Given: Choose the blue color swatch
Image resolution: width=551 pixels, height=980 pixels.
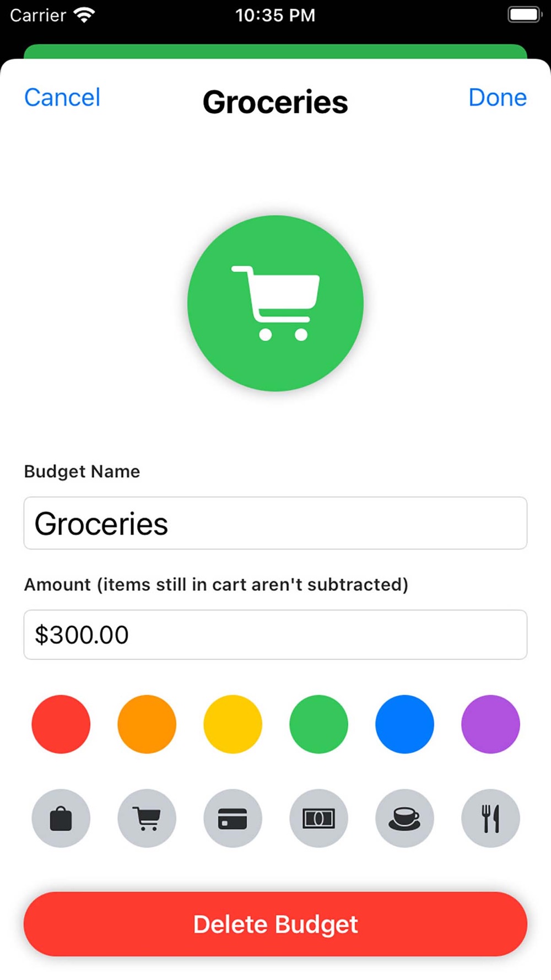Looking at the screenshot, I should pyautogui.click(x=405, y=724).
